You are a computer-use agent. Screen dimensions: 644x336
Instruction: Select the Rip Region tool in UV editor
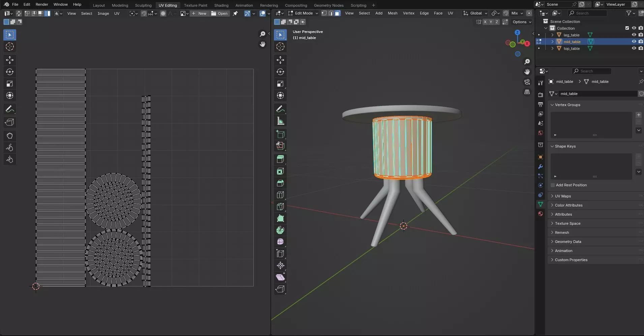[x=10, y=122]
